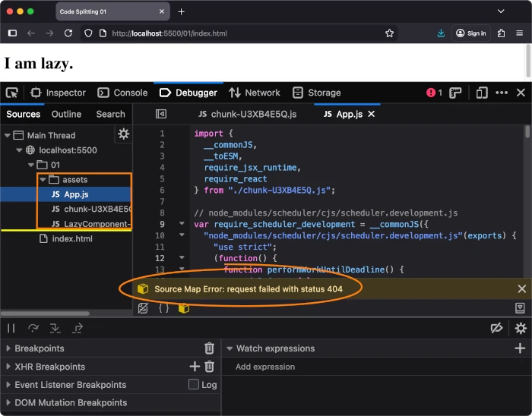
Task: Collapse the Watch expressions section
Action: 230,348
